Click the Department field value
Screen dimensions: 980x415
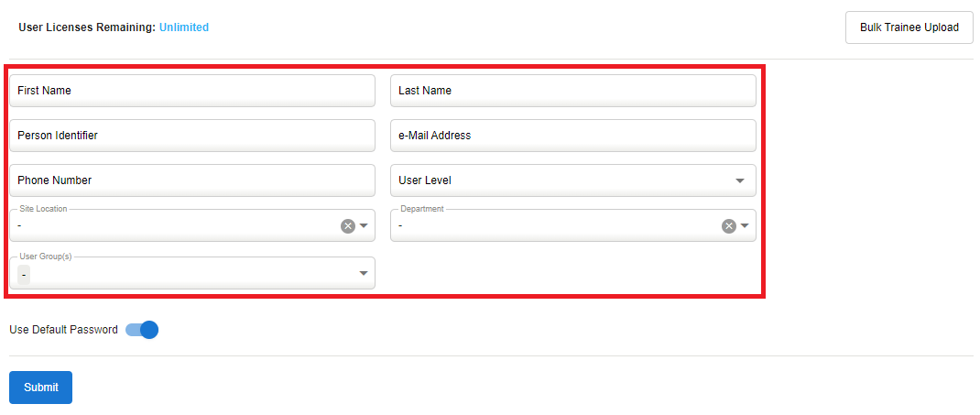(x=555, y=226)
